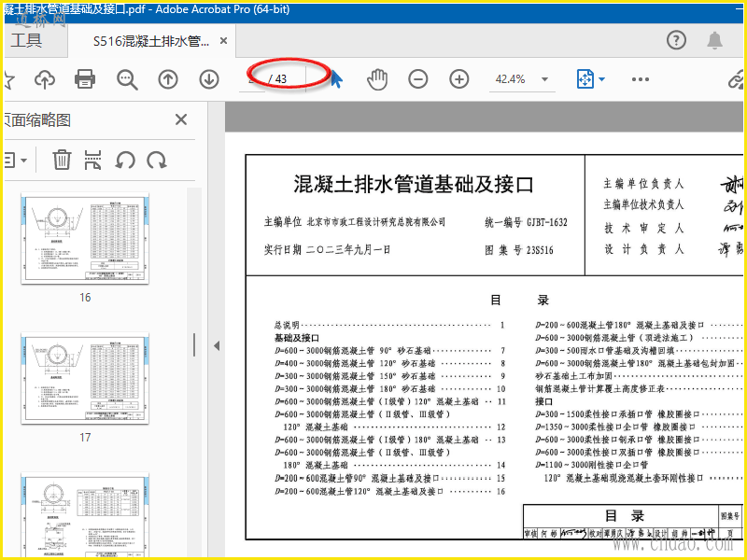Zoom in with the plus button
Image resolution: width=747 pixels, height=560 pixels.
pos(459,79)
